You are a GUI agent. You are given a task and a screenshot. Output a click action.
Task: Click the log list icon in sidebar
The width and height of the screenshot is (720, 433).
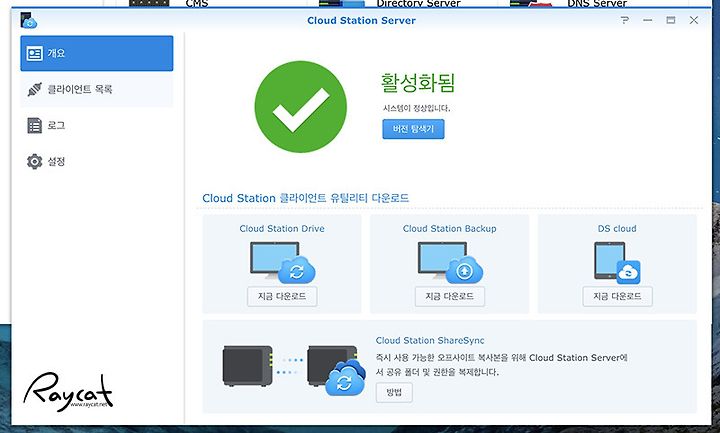pos(34,125)
